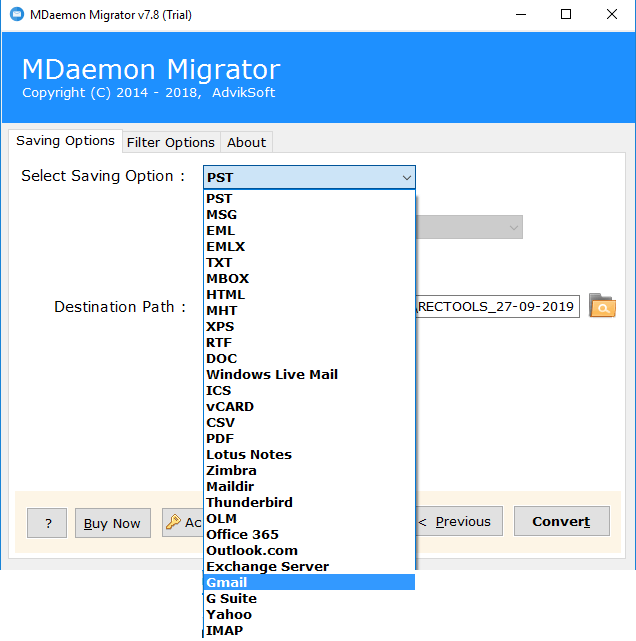Viewport: 636px width, 641px height.
Task: Choose RTF from the list
Action: click(x=309, y=343)
